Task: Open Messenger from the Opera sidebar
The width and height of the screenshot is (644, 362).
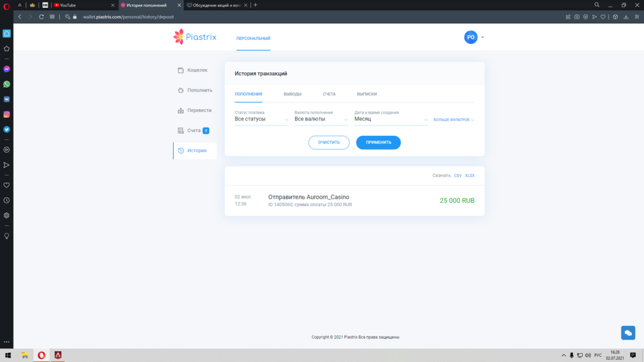Action: click(6, 69)
